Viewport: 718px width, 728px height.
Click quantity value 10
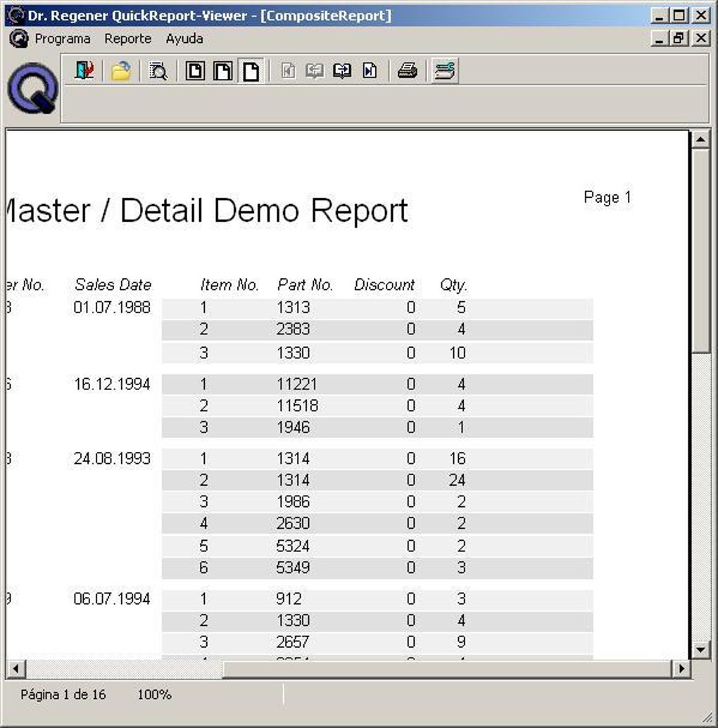coord(457,353)
